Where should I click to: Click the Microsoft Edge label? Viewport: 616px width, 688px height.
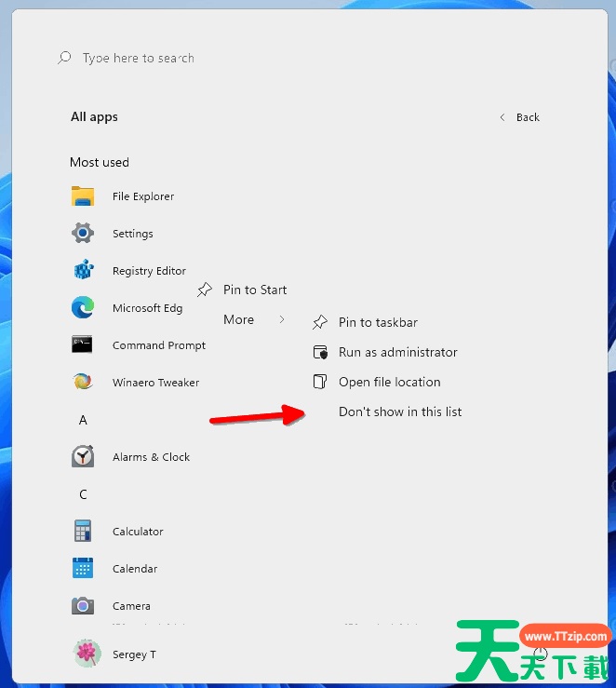click(x=147, y=308)
